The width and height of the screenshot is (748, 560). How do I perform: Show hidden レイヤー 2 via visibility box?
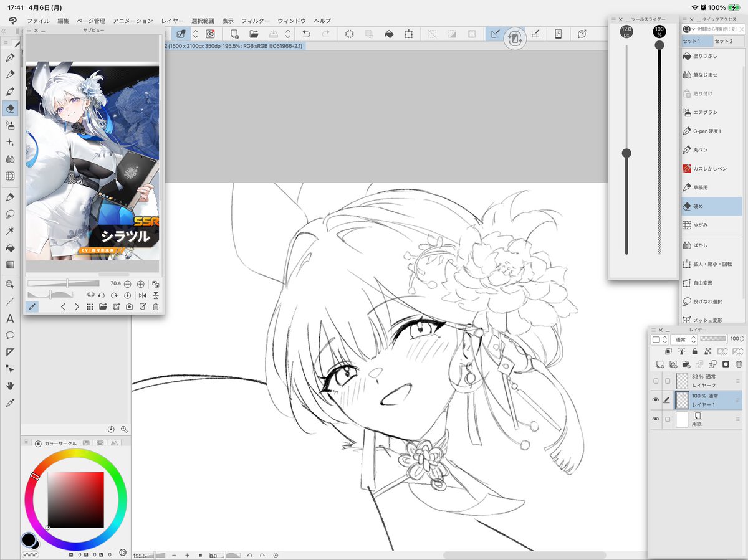coord(656,381)
